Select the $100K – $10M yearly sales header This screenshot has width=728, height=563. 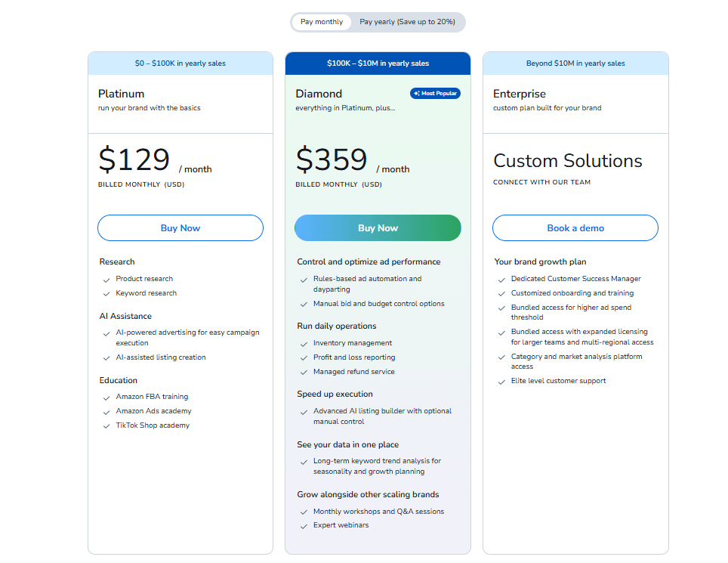point(378,63)
